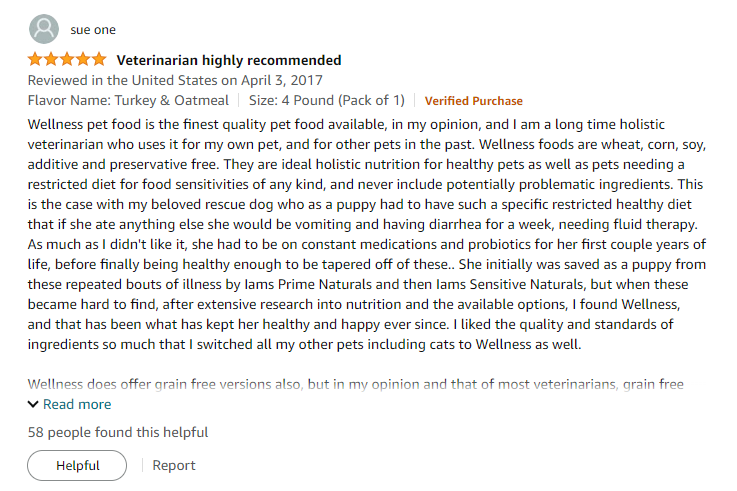
Task: Click the five-star rating icons
Action: click(x=67, y=60)
